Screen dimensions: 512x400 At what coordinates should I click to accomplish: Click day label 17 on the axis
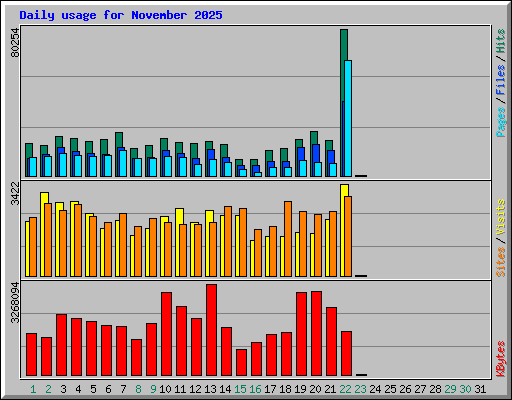270,389
